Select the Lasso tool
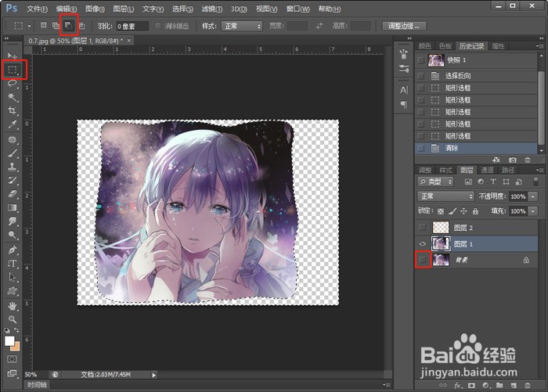This screenshot has width=548, height=392. click(13, 83)
